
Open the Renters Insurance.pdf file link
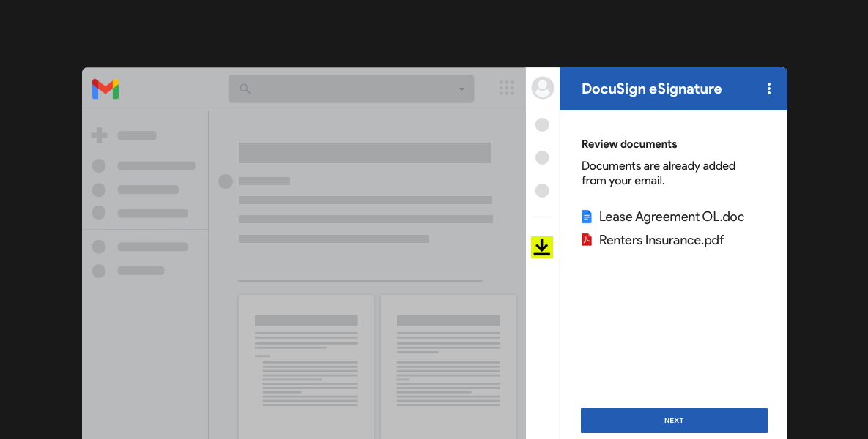(x=661, y=239)
